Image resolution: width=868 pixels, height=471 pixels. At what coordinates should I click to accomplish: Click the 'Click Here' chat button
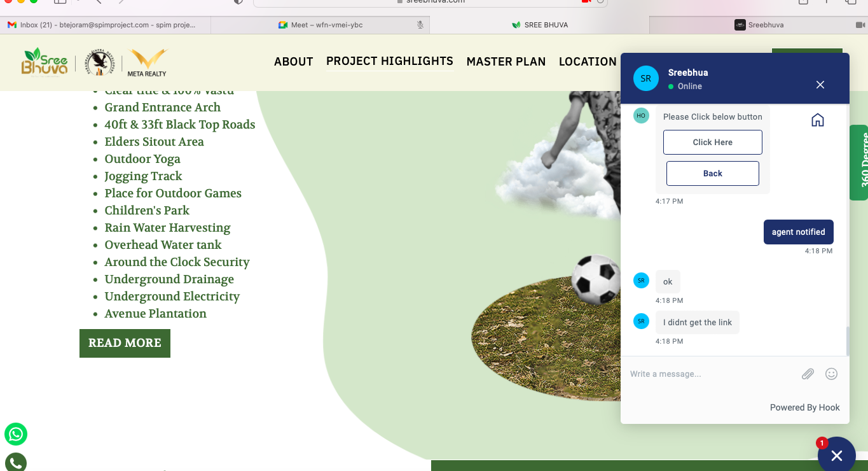713,142
